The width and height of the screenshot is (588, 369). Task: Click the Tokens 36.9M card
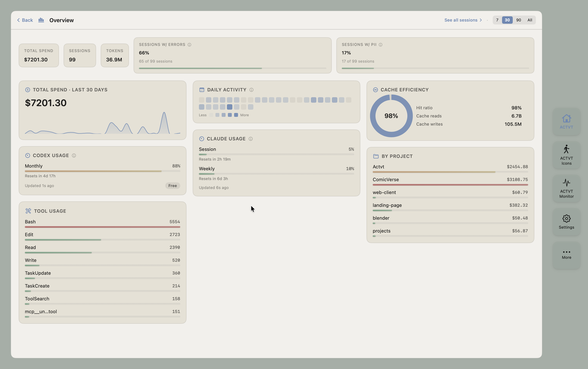tap(115, 55)
